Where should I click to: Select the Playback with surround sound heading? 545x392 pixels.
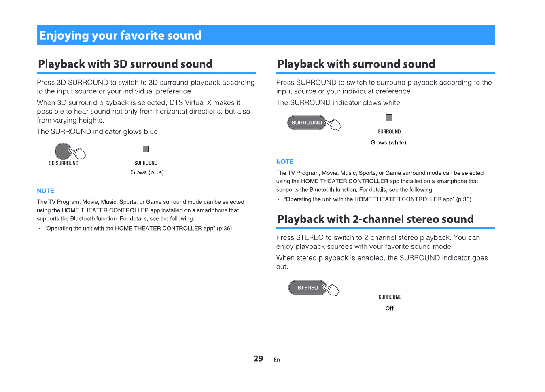click(x=356, y=64)
